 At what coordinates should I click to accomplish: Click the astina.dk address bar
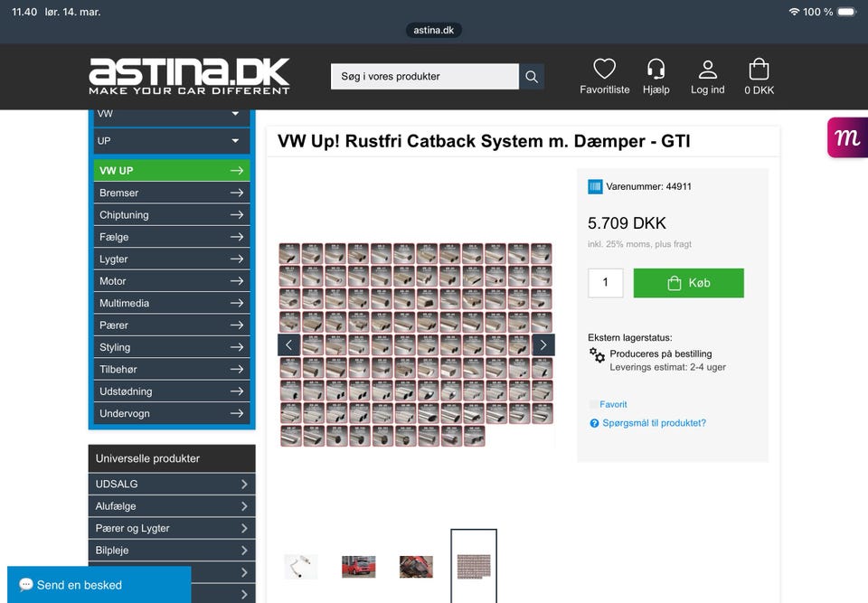[x=433, y=30]
